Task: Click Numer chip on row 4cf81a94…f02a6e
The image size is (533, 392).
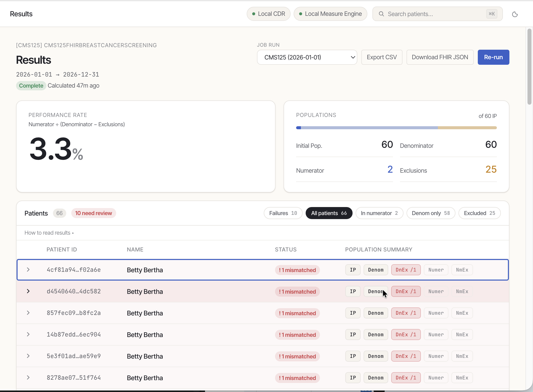Action: point(436,270)
